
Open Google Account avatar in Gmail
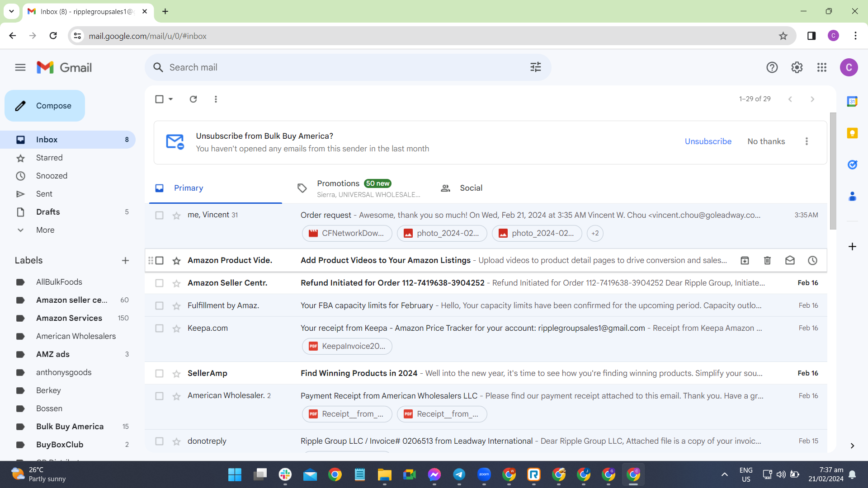point(849,68)
